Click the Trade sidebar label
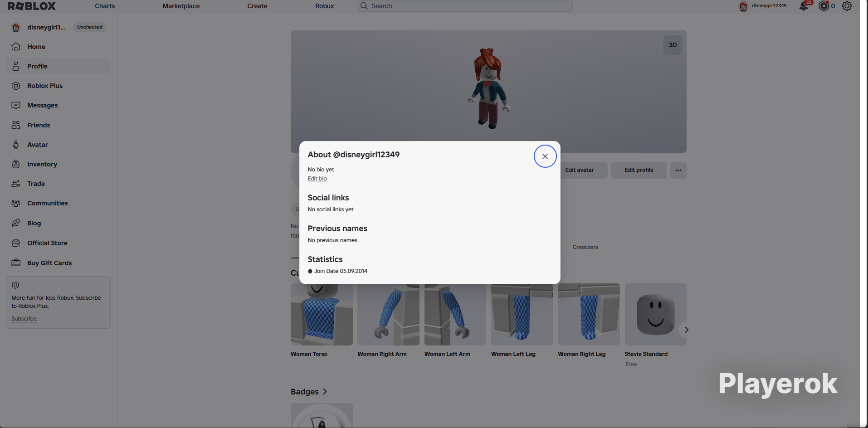Viewport: 868px width, 428px height. [x=36, y=184]
